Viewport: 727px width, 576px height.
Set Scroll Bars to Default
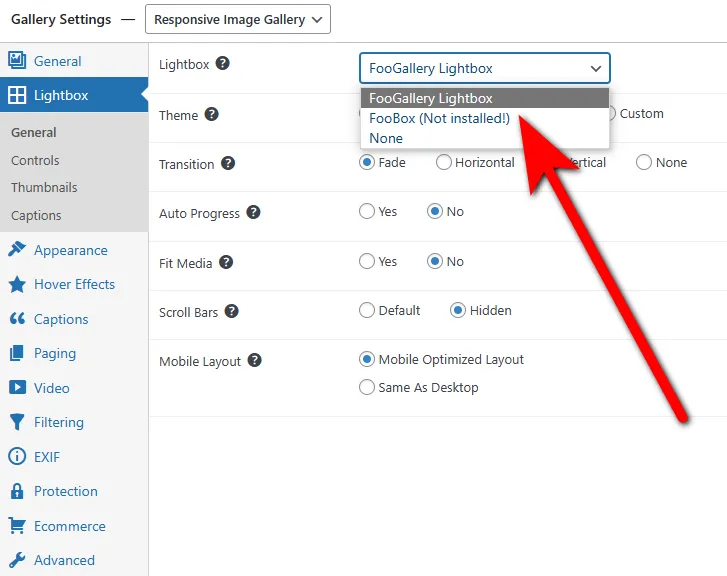(367, 311)
